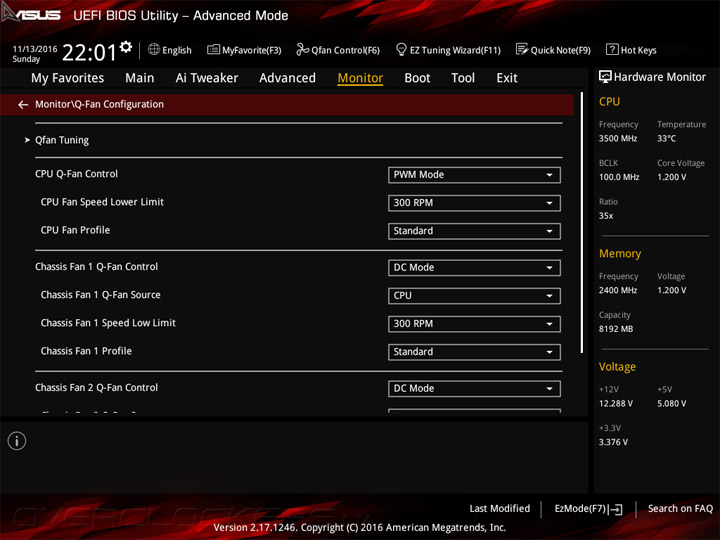This screenshot has width=720, height=540.
Task: Open CPU Fan Speed Lower Limit dropdown
Action: coord(474,203)
